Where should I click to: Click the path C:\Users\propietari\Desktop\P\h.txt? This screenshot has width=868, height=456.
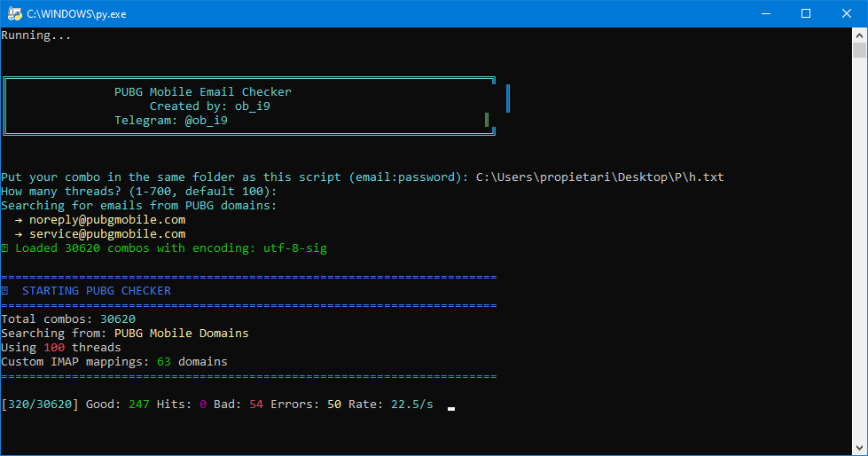tap(600, 177)
